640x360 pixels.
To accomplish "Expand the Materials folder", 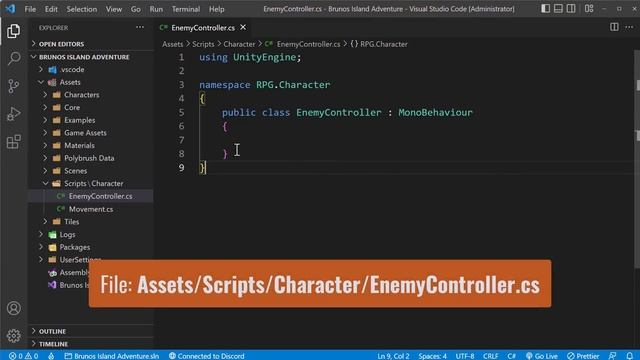I will (91, 145).
